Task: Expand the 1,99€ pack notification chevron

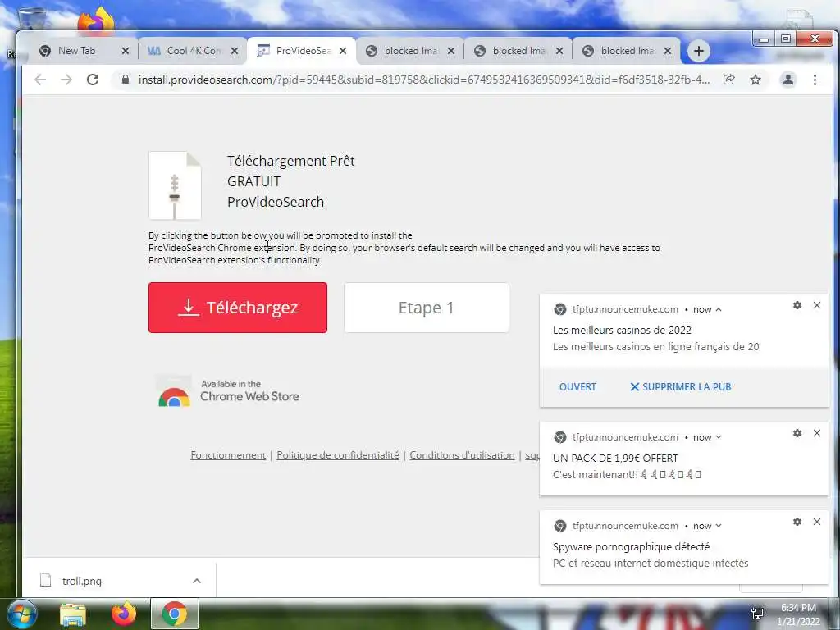Action: pyautogui.click(x=719, y=437)
